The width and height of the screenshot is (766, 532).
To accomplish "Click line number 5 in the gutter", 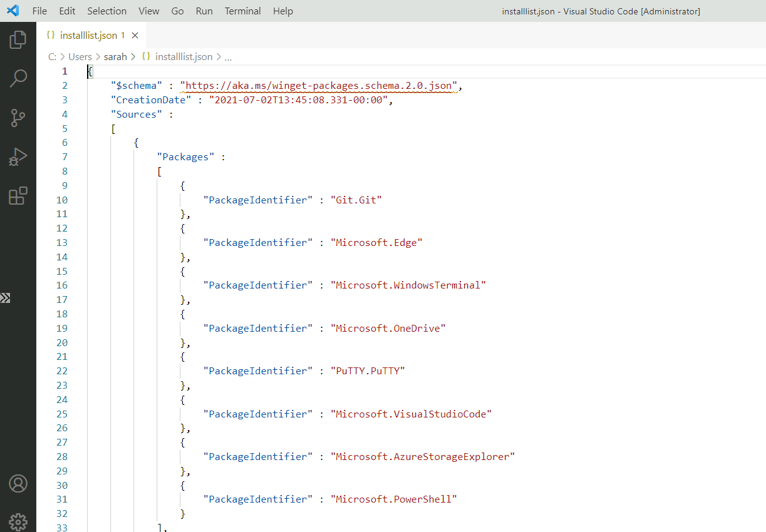I will click(x=65, y=128).
